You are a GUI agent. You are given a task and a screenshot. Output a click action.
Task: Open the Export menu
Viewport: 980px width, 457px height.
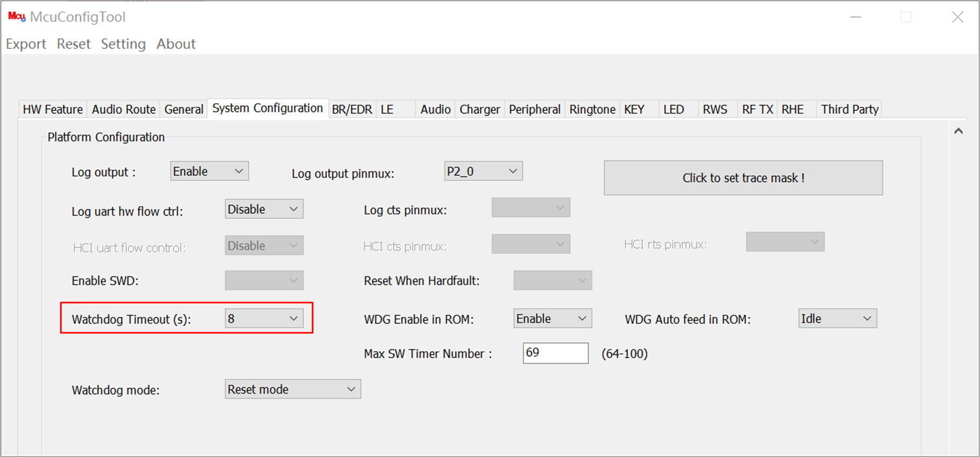pyautogui.click(x=26, y=44)
